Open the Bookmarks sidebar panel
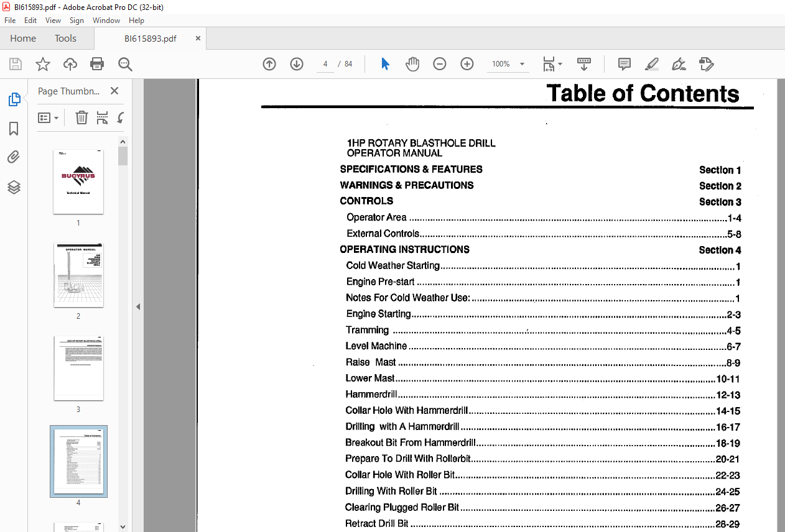This screenshot has height=532, width=785. pyautogui.click(x=14, y=129)
